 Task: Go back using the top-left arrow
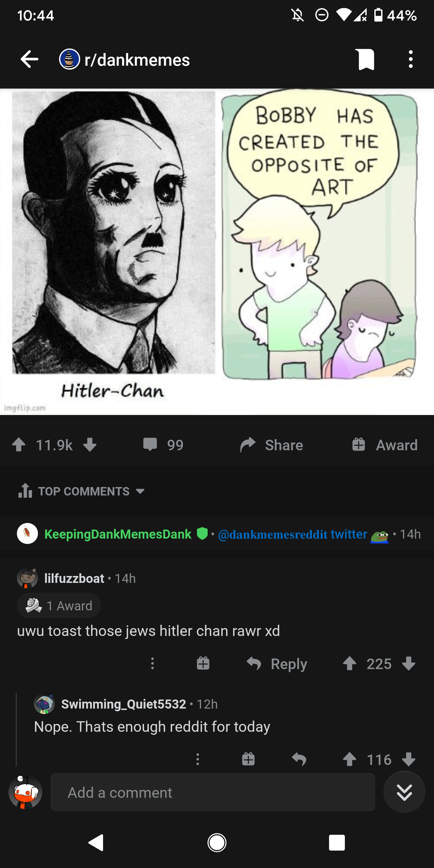[29, 59]
